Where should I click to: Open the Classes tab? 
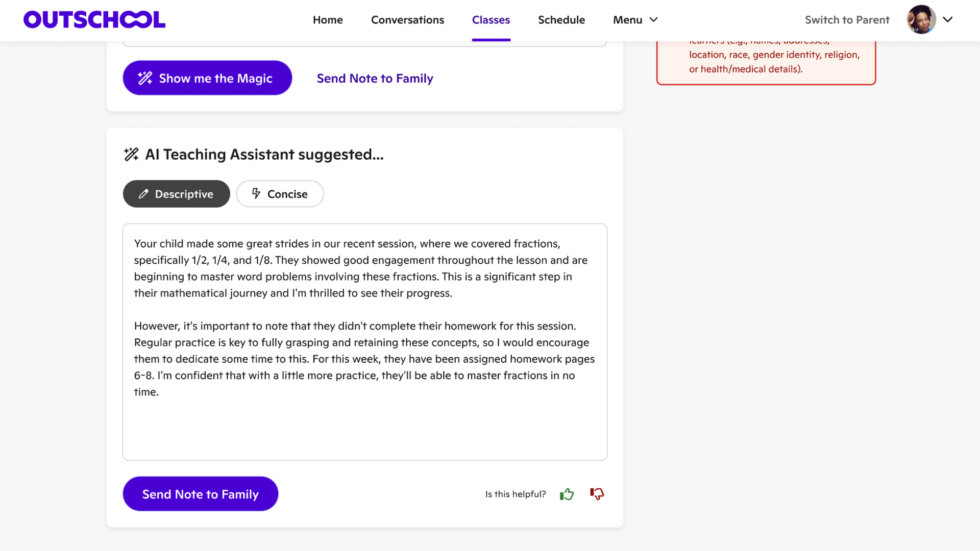[x=491, y=20]
